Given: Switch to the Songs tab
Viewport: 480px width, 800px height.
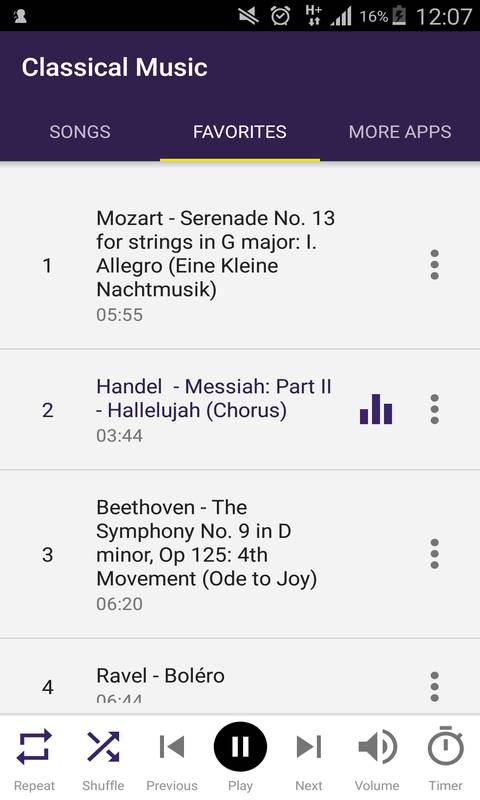Looking at the screenshot, I should (80, 132).
